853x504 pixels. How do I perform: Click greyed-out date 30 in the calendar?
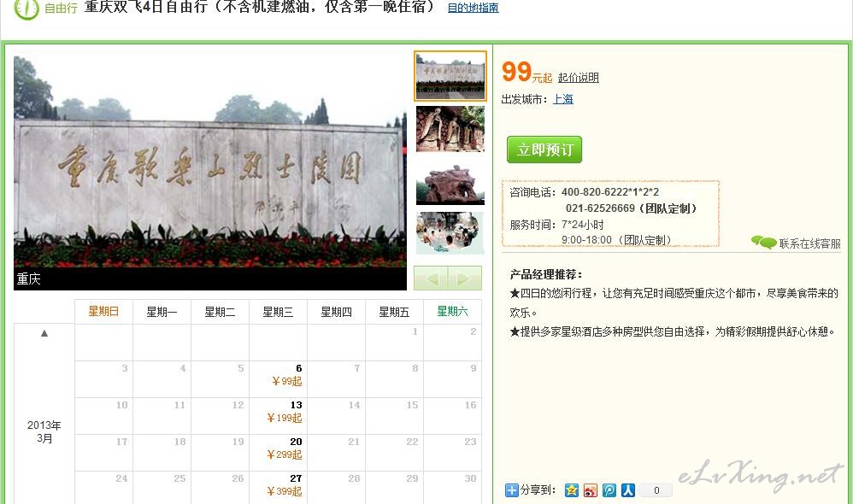[x=471, y=478]
